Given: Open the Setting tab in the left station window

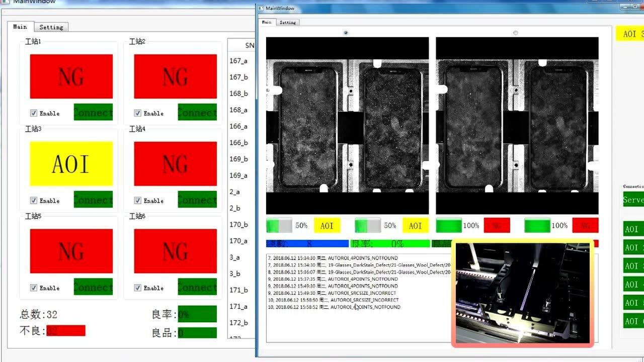Looking at the screenshot, I should 51,27.
